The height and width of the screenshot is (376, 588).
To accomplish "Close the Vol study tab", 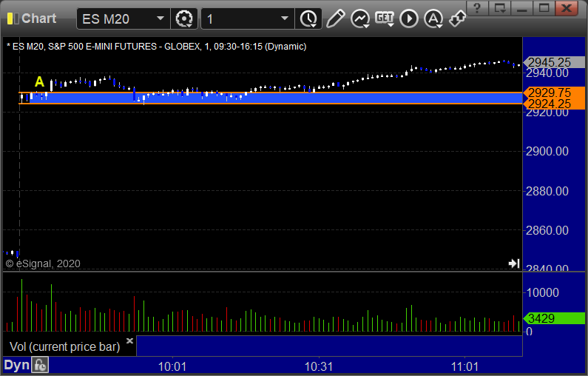I will pos(129,341).
